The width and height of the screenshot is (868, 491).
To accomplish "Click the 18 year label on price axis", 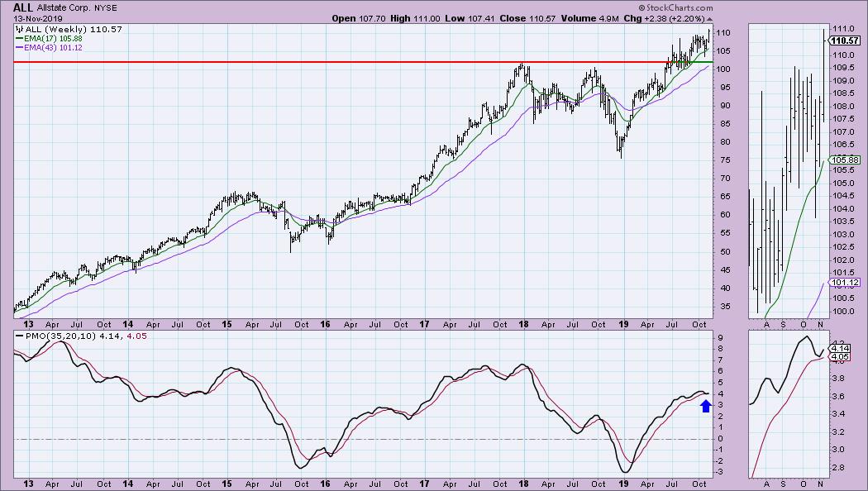I will click(523, 324).
